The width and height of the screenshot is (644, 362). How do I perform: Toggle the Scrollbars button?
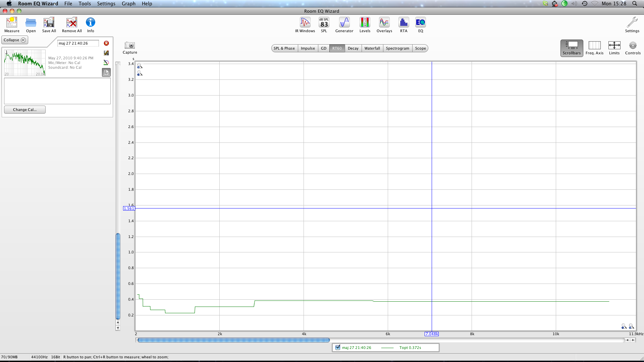tap(572, 48)
